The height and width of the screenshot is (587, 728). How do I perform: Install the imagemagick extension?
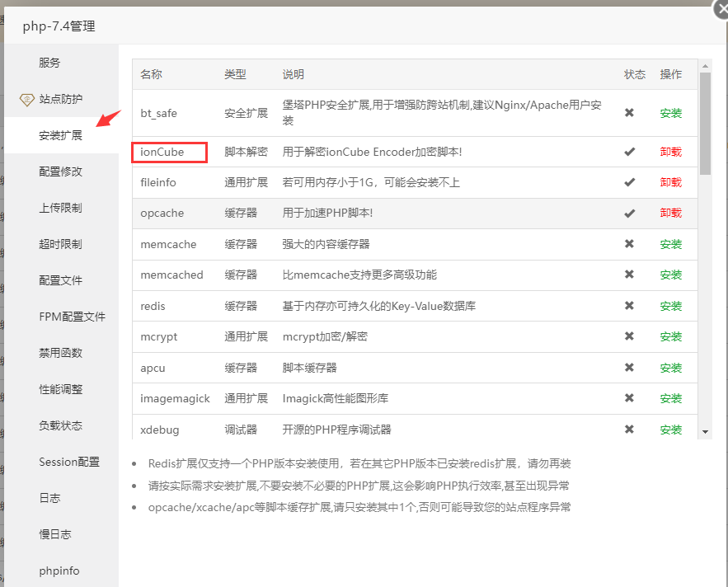click(x=671, y=398)
